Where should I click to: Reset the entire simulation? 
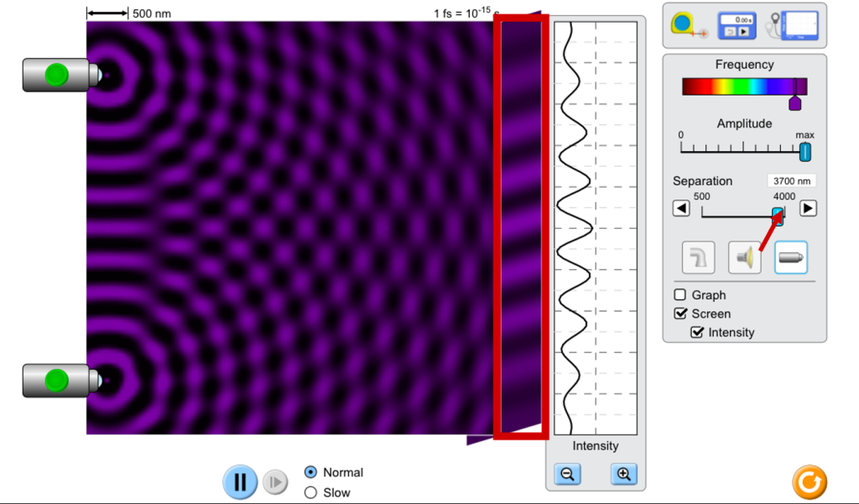(810, 482)
